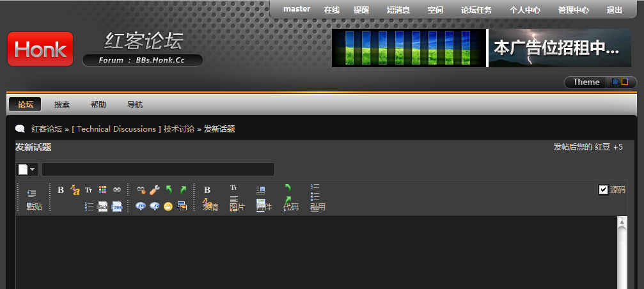Image resolution: width=644 pixels, height=289 pixels.
Task: Open 空间 space in top bar
Action: (436, 10)
